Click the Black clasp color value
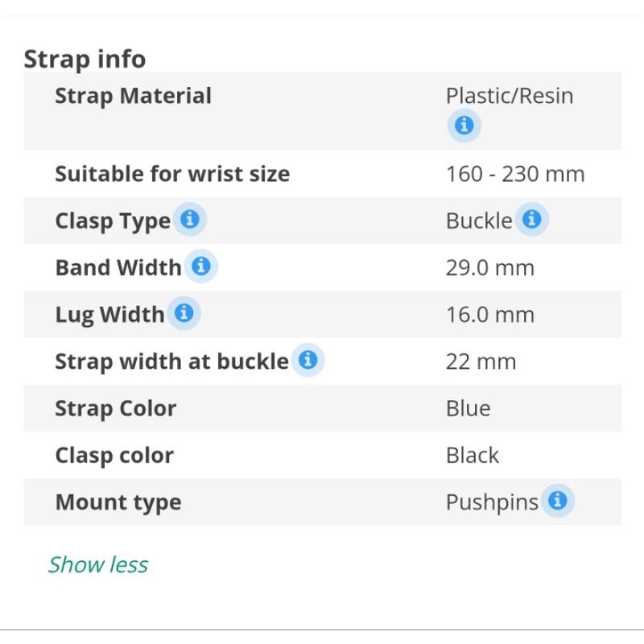The image size is (644, 644). click(x=473, y=455)
